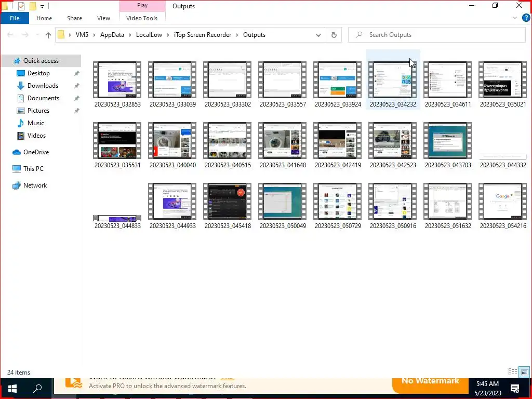This screenshot has height=399, width=532.
Task: Expand the address bar history dropdown
Action: pyautogui.click(x=318, y=35)
